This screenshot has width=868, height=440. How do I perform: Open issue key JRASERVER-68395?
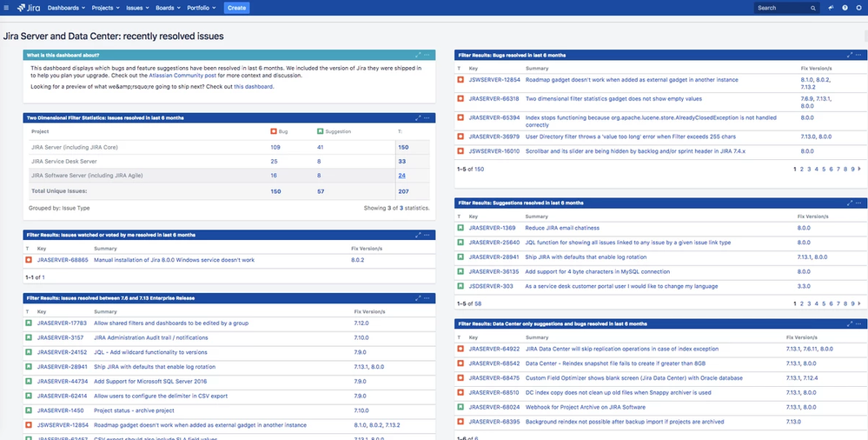click(x=494, y=422)
